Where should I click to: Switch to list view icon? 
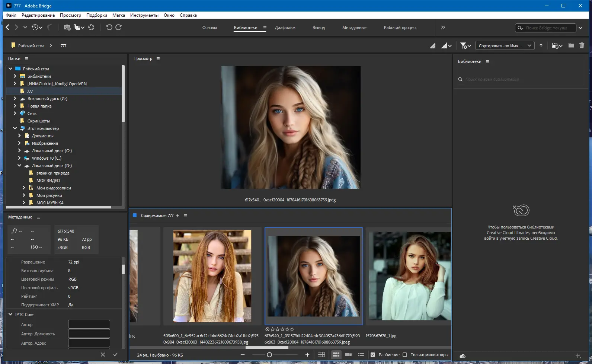(x=361, y=355)
